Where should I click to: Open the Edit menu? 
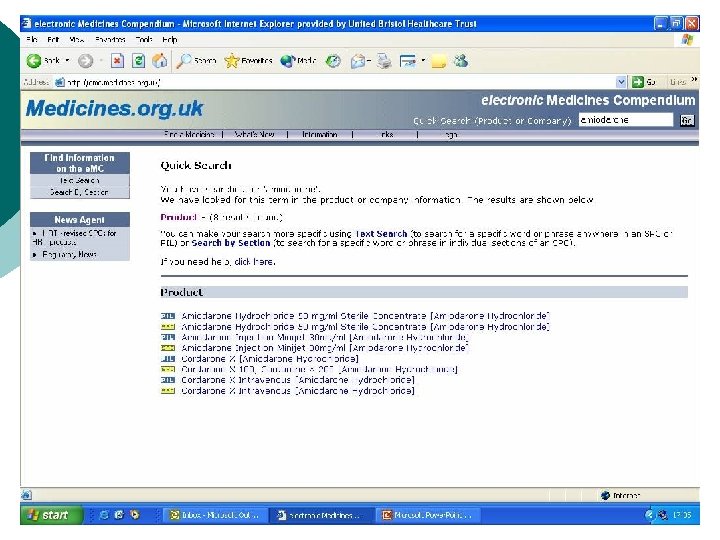[53, 39]
